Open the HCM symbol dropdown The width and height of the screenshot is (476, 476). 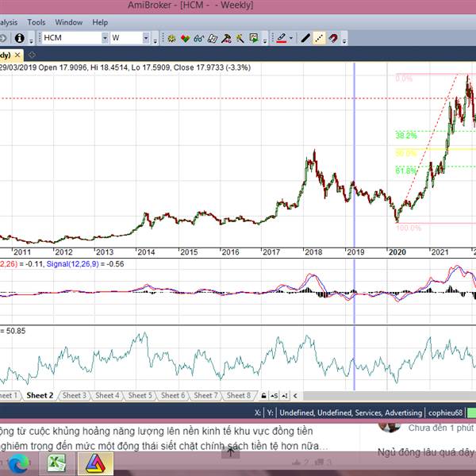(106, 37)
